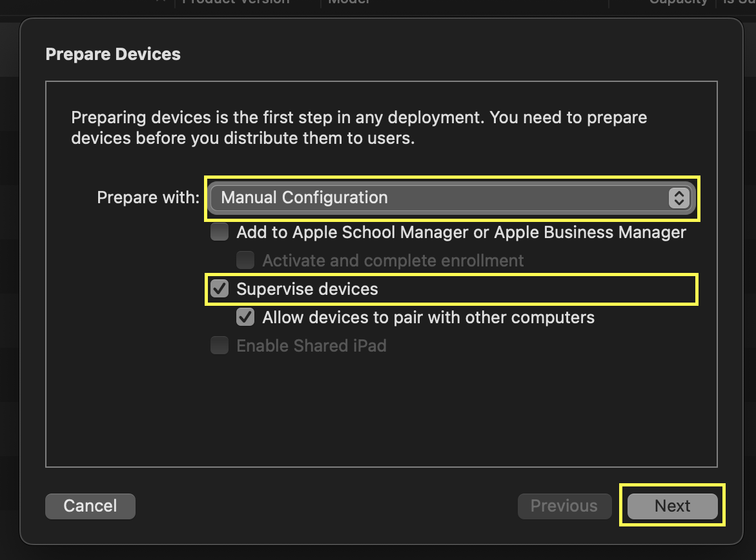Click the Capacity column header
756x560 pixels.
pyautogui.click(x=678, y=3)
